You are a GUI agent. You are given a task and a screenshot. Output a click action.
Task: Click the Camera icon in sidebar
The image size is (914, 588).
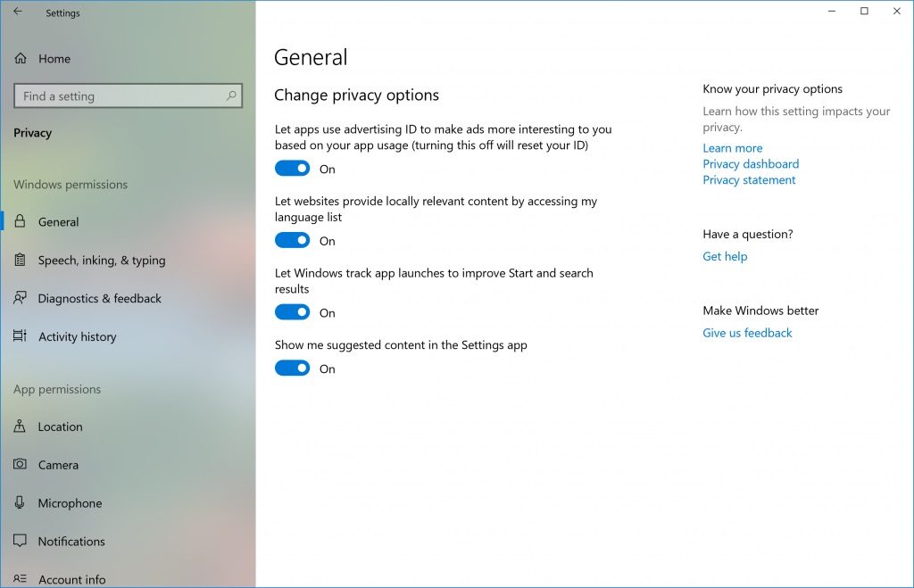pos(21,466)
